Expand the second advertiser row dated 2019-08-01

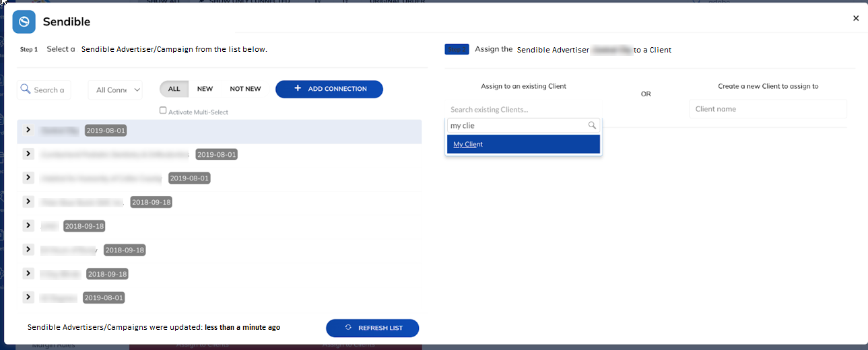(x=28, y=153)
